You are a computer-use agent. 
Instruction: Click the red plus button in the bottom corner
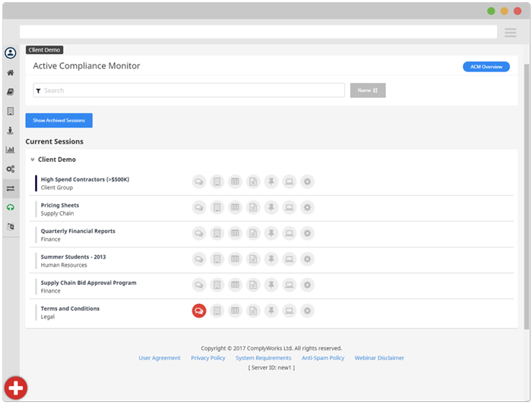click(15, 388)
